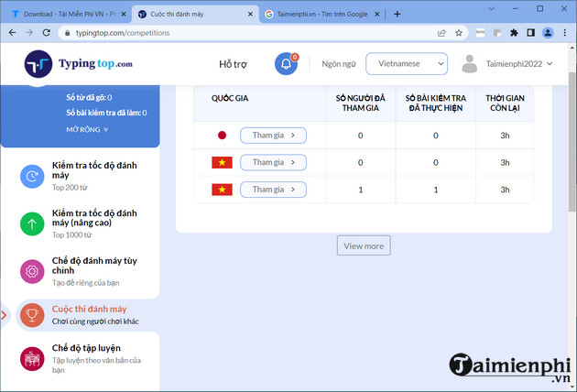Click the Vietnam flag in the row showing 0
577x392 pixels.
point(222,162)
